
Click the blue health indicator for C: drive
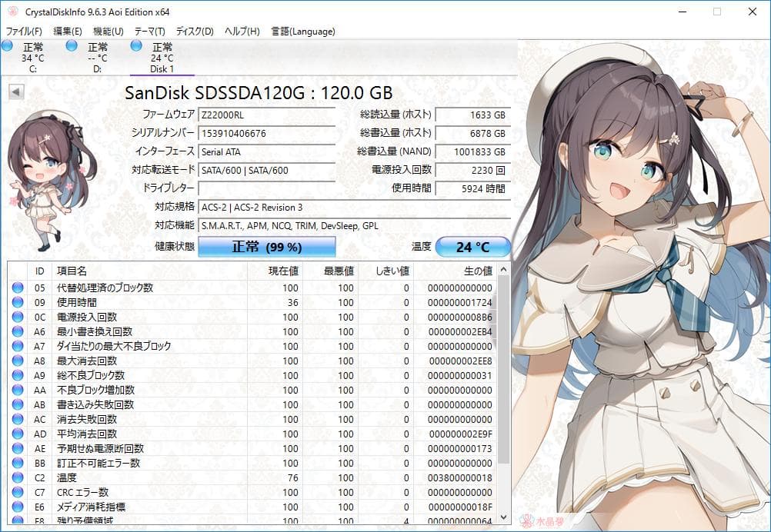(8, 48)
